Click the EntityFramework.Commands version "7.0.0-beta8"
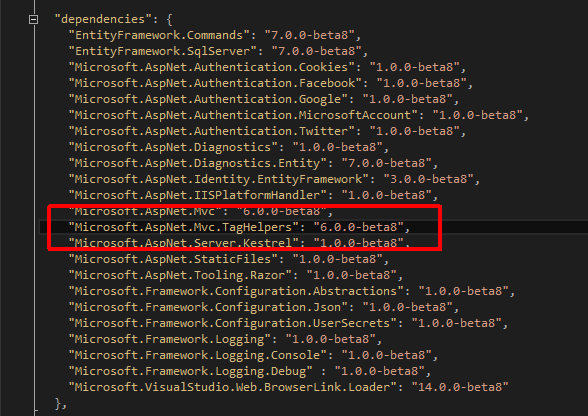 click(309, 35)
